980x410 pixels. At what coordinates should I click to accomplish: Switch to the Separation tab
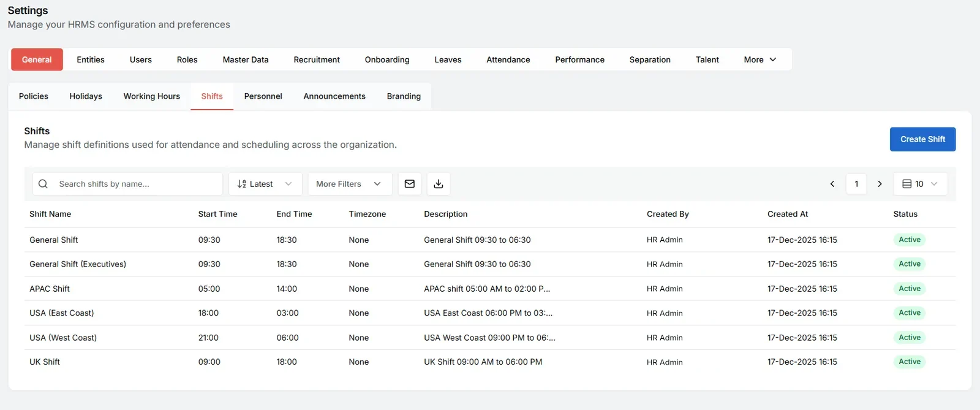tap(650, 59)
